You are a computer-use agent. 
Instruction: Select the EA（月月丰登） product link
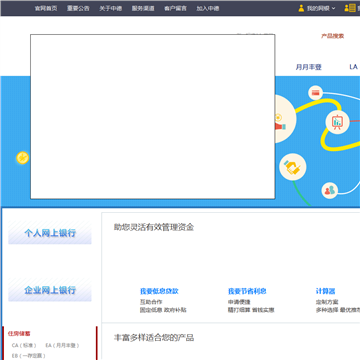tap(63, 345)
